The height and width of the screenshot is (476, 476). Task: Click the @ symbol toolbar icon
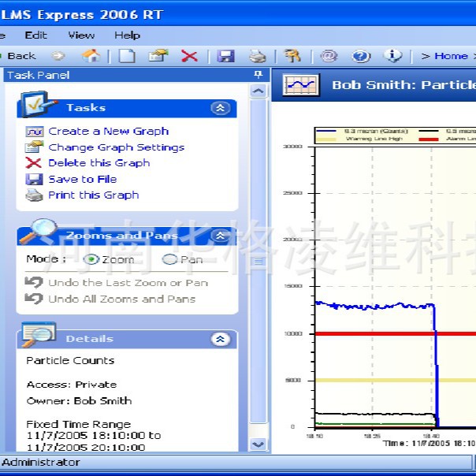click(329, 56)
